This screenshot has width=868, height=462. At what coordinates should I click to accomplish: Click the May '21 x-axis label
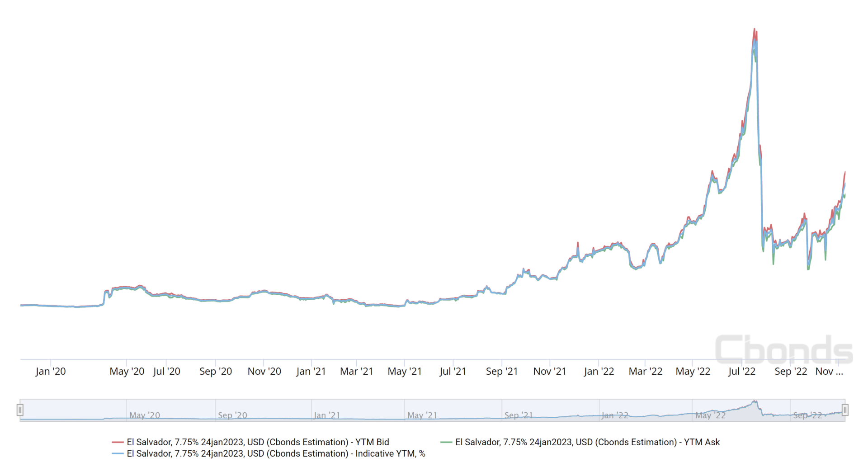pyautogui.click(x=405, y=372)
